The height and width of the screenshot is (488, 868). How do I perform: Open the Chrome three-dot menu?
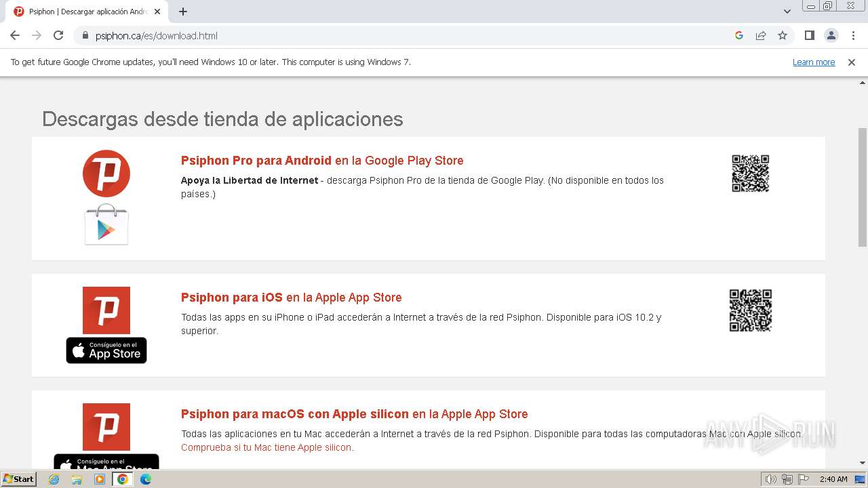click(x=853, y=35)
